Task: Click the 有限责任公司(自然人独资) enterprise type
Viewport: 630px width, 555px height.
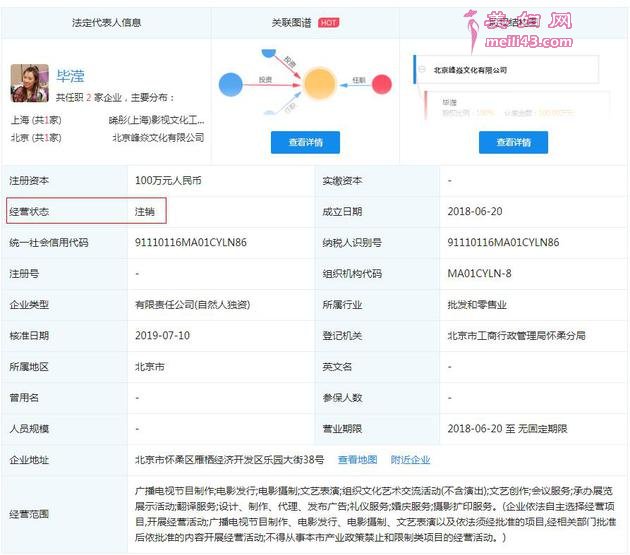Action: (x=192, y=305)
